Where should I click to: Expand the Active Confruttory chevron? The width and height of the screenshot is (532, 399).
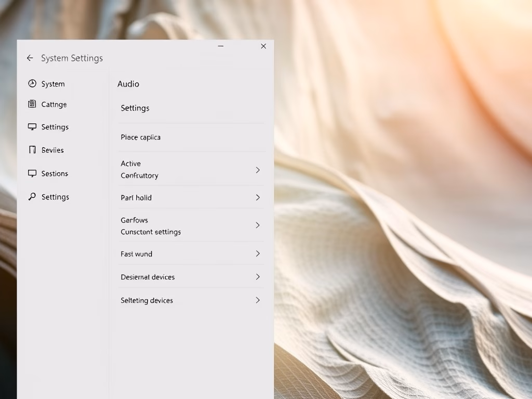[x=258, y=170]
